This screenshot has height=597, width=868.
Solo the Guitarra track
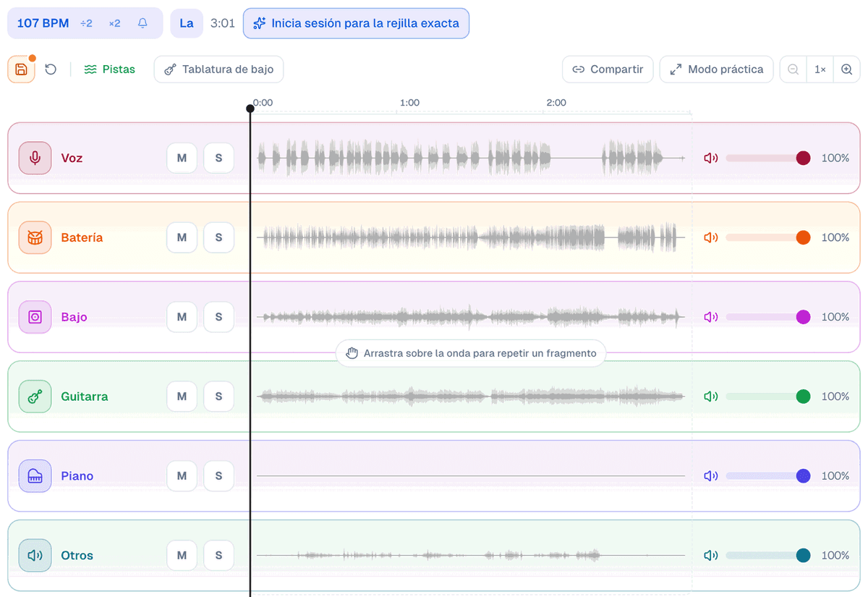218,397
